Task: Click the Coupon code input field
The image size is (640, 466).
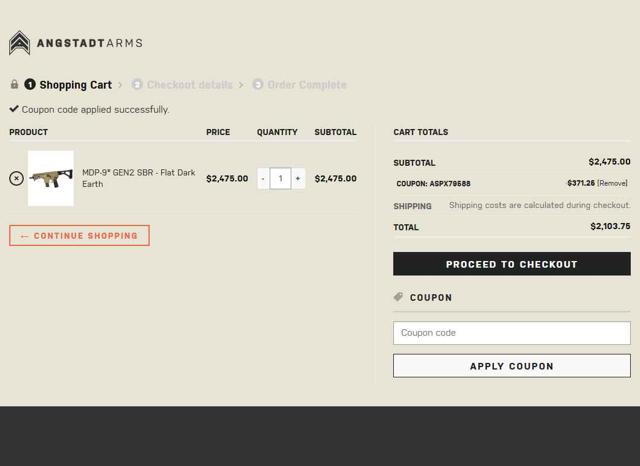Action: (x=512, y=333)
